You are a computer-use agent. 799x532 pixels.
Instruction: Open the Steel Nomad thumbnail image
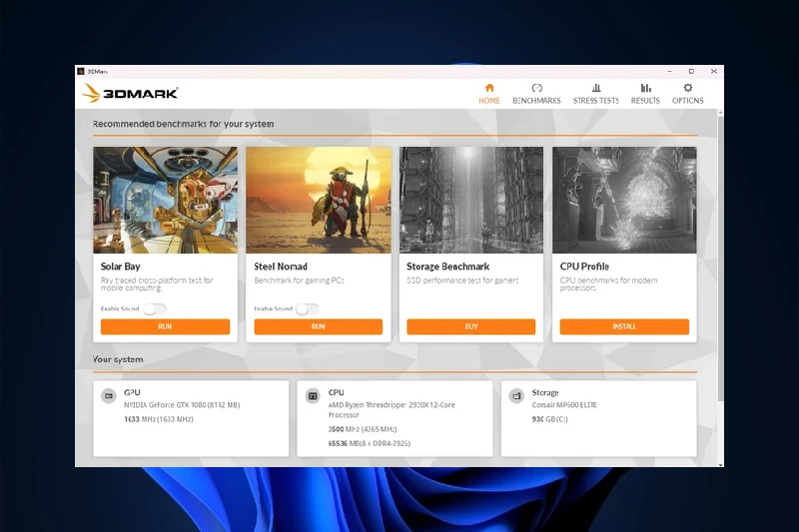tap(319, 200)
